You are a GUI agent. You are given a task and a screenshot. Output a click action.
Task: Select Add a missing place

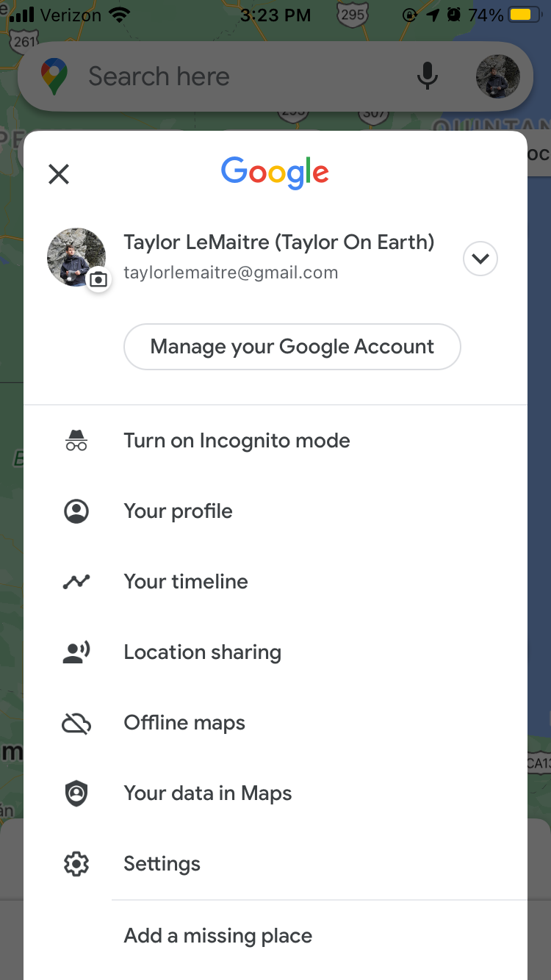tap(218, 936)
